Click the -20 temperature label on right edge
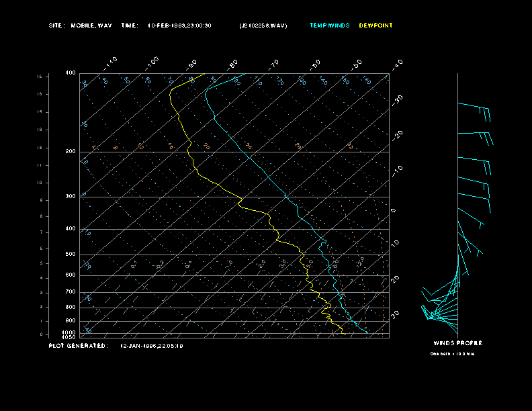 coord(397,136)
